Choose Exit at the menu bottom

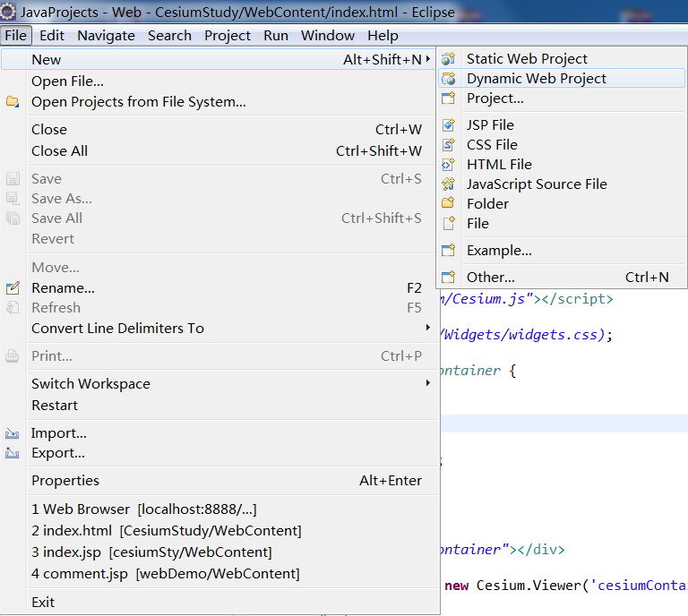pos(220,602)
